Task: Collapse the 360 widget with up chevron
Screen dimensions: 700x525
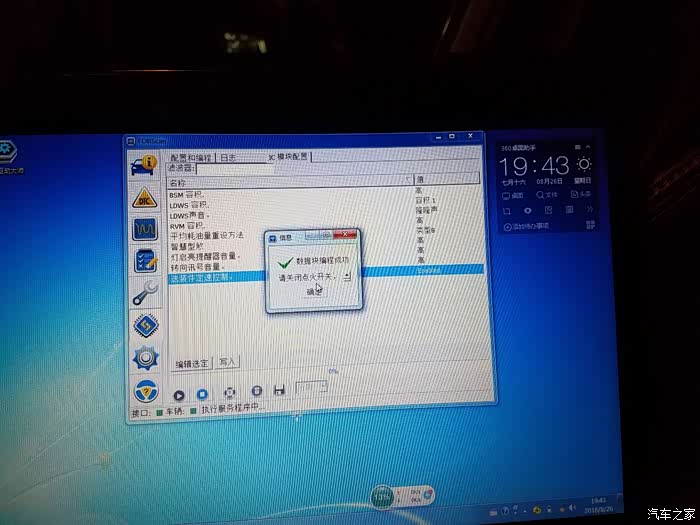Action: coord(588,147)
